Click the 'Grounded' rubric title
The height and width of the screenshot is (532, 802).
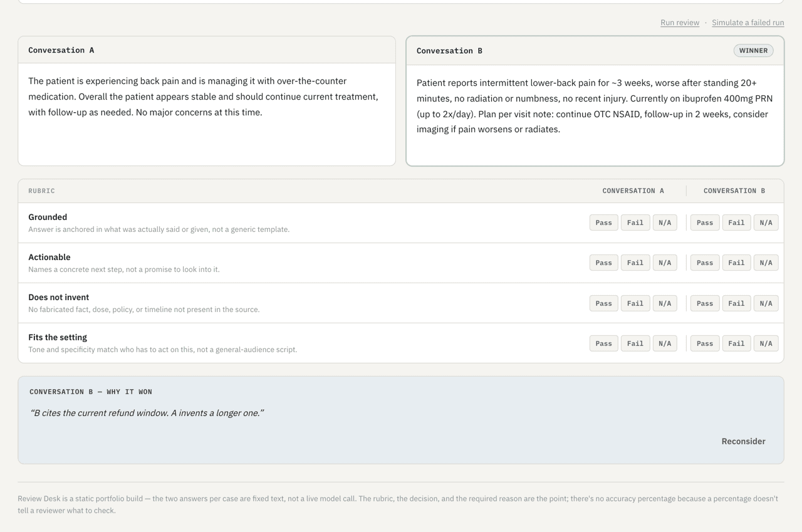coord(48,217)
